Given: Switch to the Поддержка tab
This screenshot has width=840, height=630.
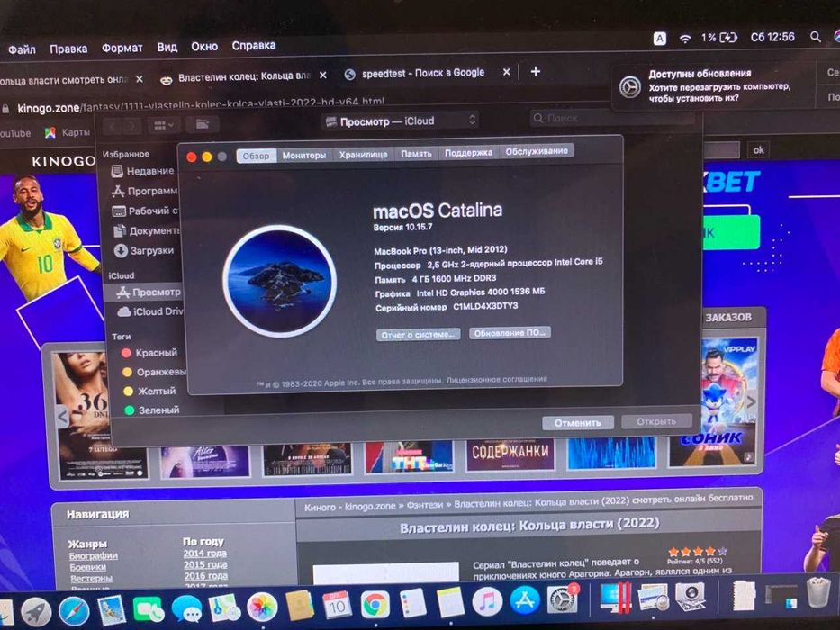Looking at the screenshot, I should 468,153.
